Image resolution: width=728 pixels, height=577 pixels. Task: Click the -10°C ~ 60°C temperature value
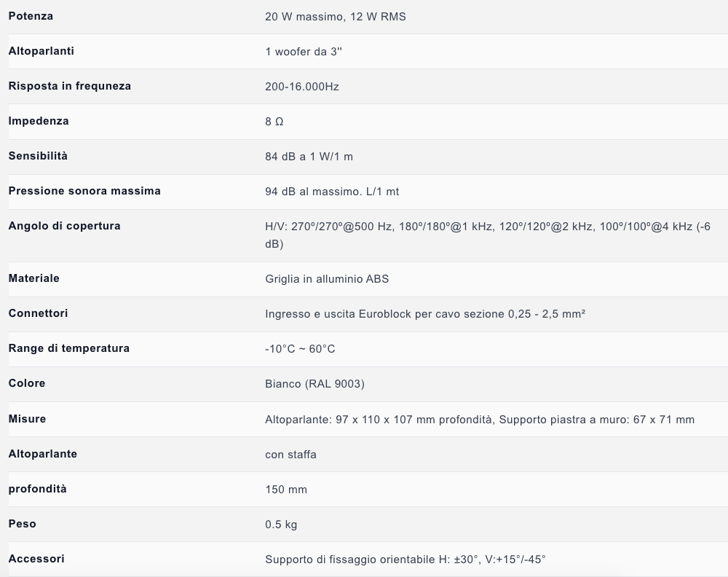click(300, 349)
